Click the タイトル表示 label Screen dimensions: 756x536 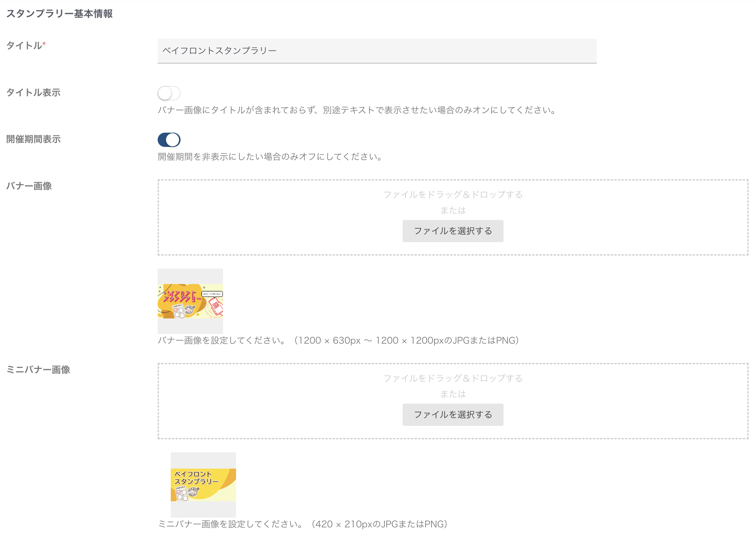click(33, 92)
